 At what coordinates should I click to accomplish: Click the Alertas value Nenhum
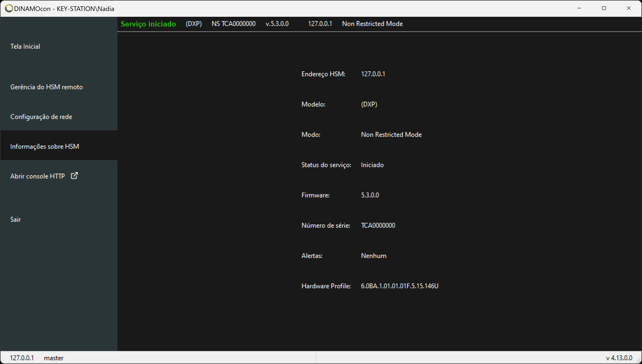374,256
